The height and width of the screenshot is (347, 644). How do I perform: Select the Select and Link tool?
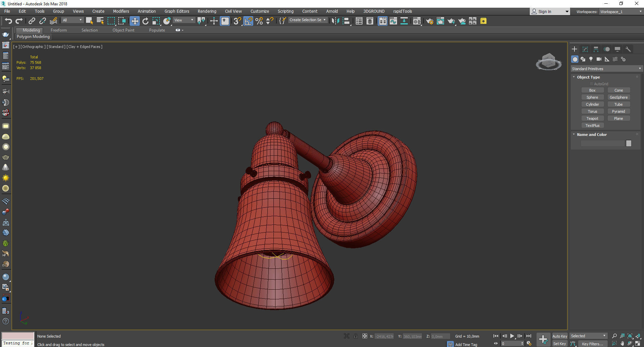click(x=32, y=21)
